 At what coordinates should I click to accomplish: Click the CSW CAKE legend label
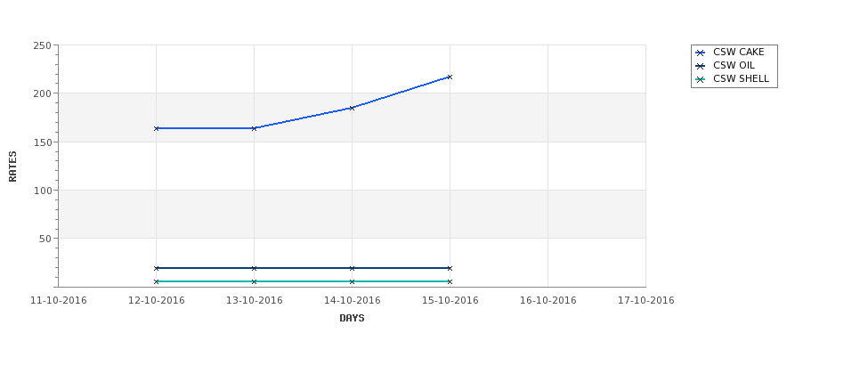click(738, 52)
